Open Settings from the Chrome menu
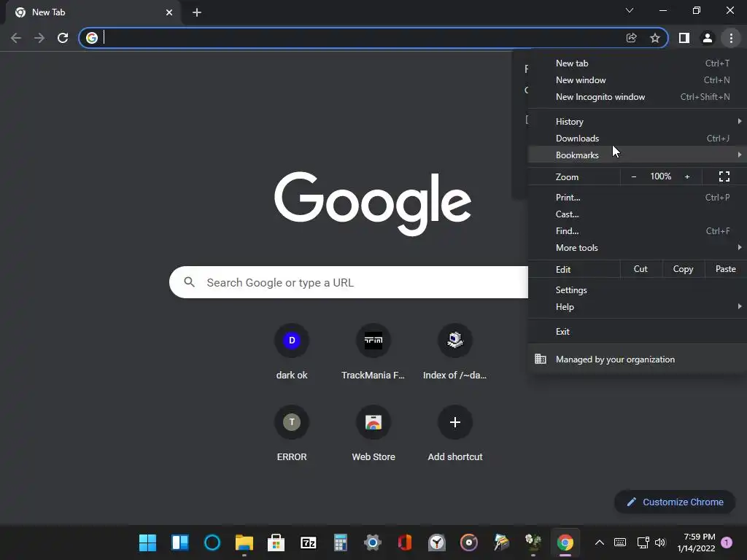Screen dimensions: 747x560 638,290
